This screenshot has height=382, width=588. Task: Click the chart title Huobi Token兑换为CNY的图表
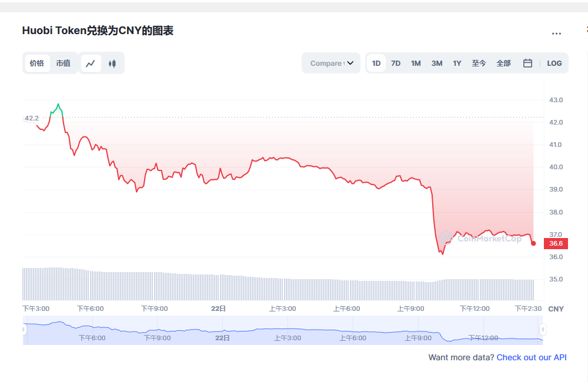[98, 31]
